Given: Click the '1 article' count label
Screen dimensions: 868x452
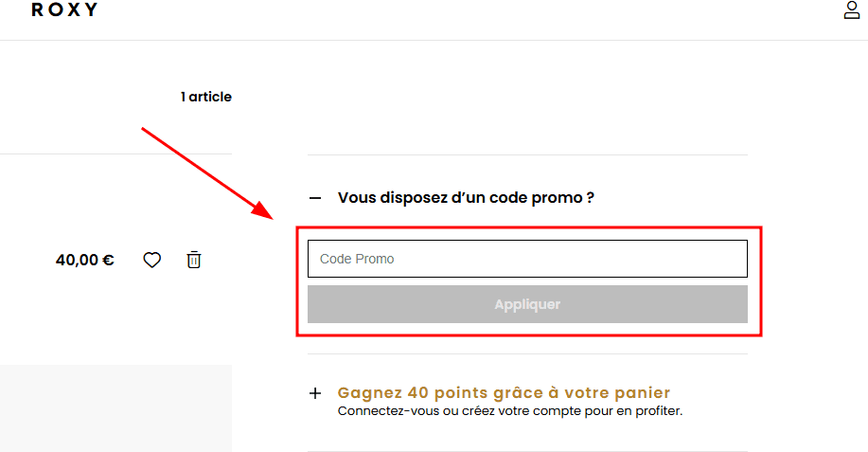Looking at the screenshot, I should pyautogui.click(x=205, y=97).
